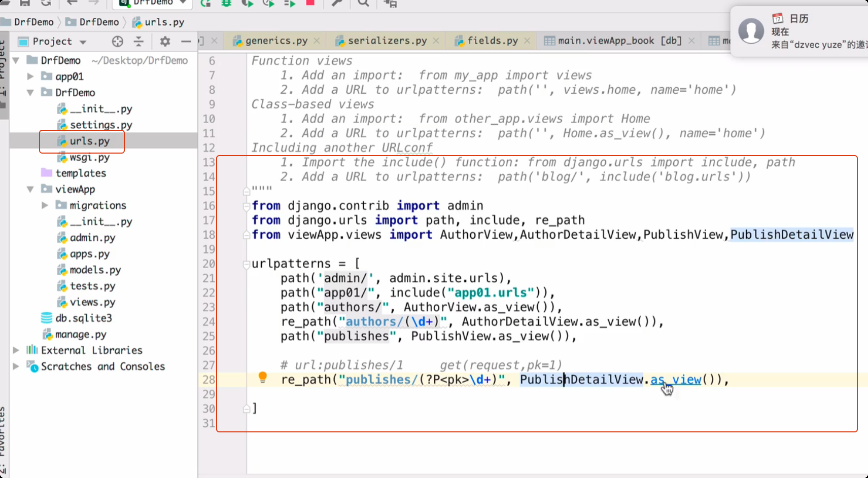
Task: Select settings.py in the project tree
Action: [x=94, y=125]
